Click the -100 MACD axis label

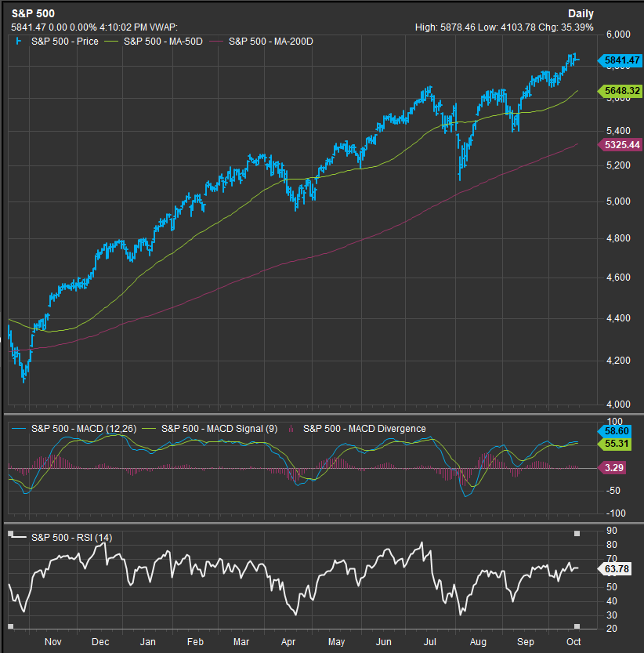pyautogui.click(x=616, y=513)
